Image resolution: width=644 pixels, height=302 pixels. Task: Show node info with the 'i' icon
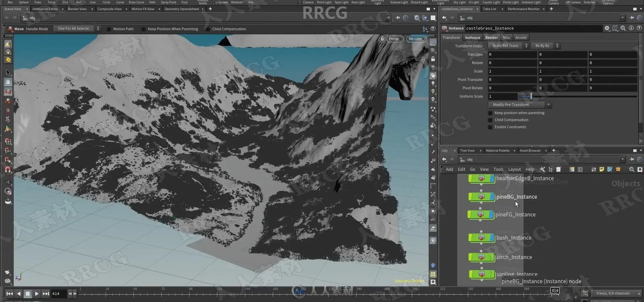coord(631,28)
